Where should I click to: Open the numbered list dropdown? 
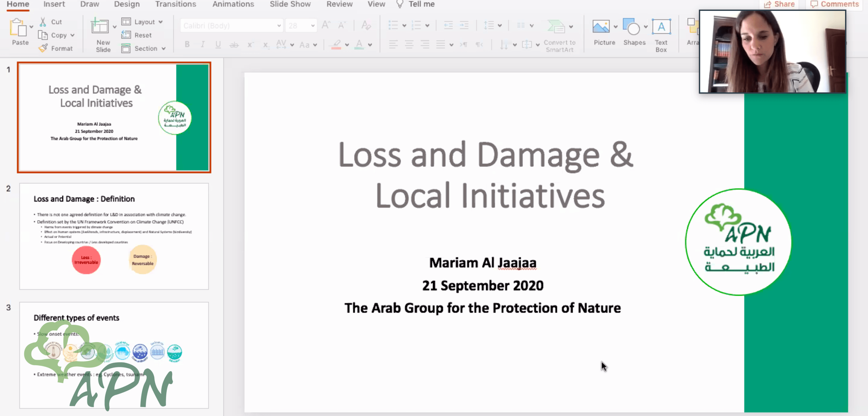pyautogui.click(x=427, y=25)
